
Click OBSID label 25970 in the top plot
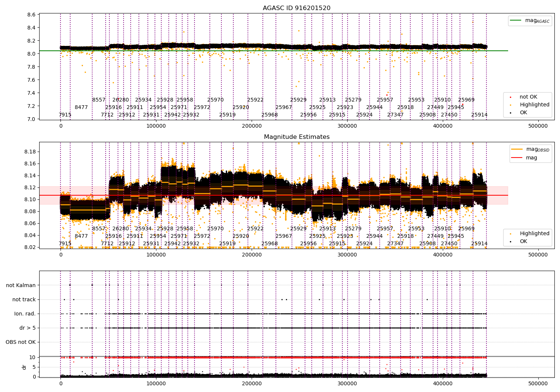coord(215,100)
